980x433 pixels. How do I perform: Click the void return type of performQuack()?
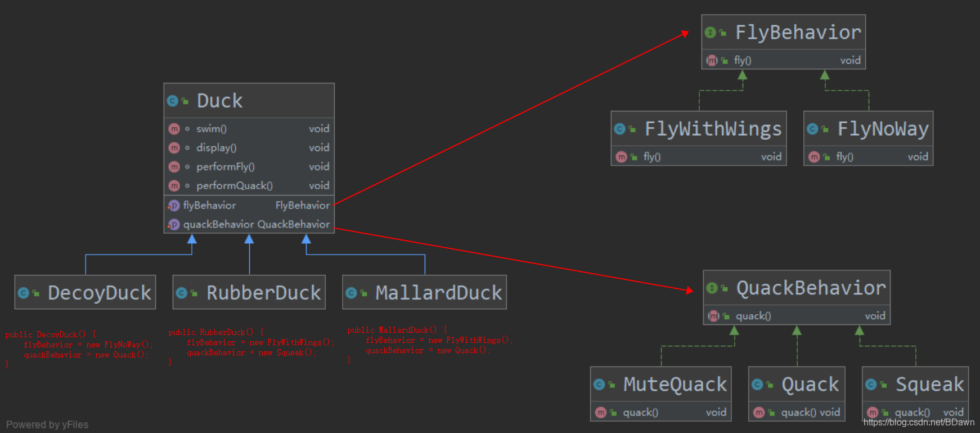(319, 186)
